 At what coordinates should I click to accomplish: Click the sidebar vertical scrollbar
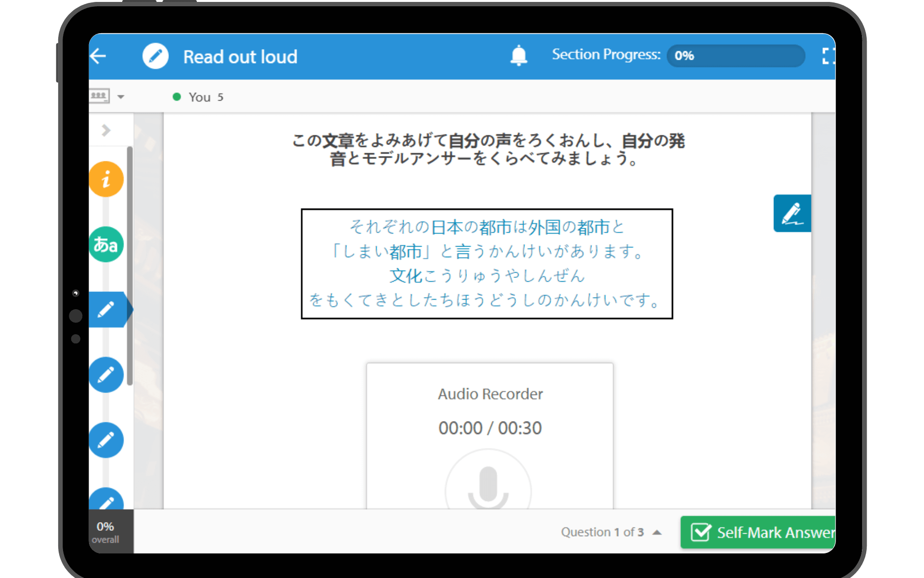click(129, 266)
